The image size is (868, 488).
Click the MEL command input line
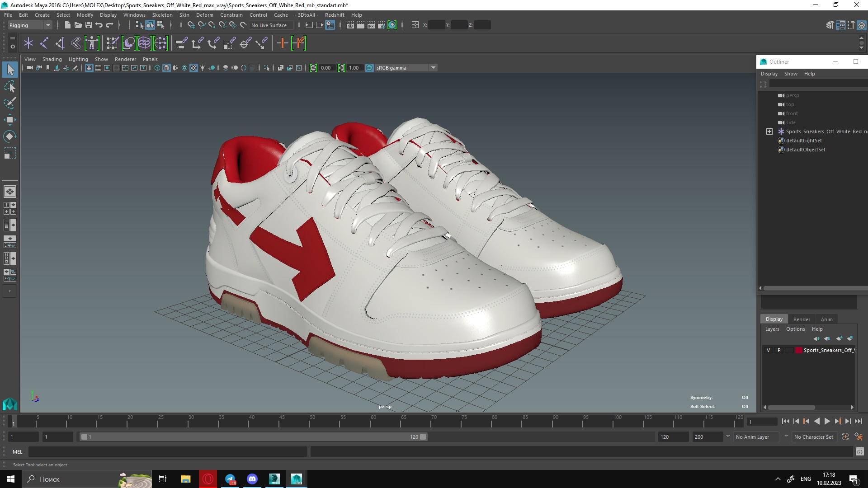(x=168, y=452)
